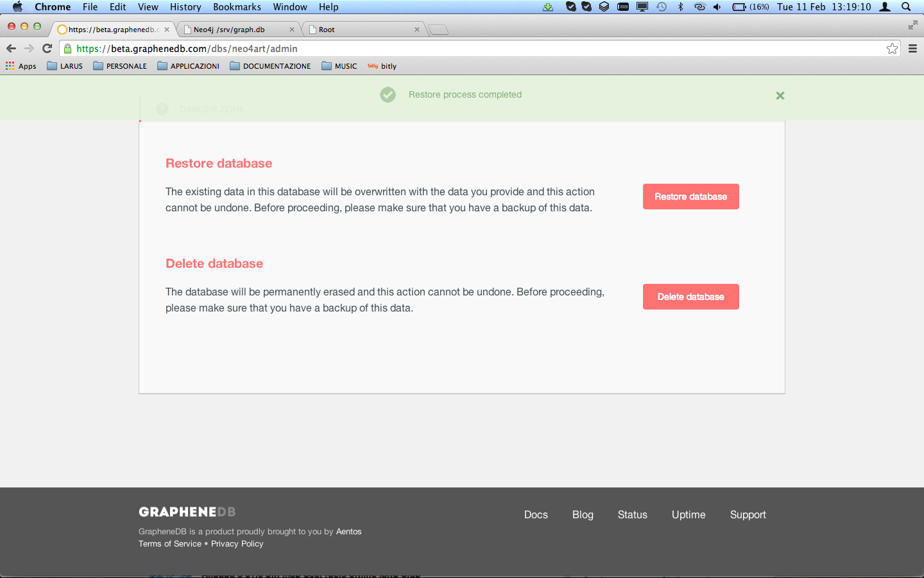This screenshot has height=578, width=924.
Task: Open the LARUS bookmarks folder
Action: point(65,66)
